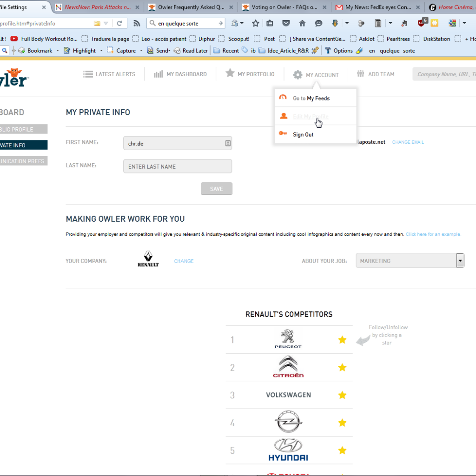
Task: Close the NewsNow: Paris Attacks tab
Action: tap(137, 7)
